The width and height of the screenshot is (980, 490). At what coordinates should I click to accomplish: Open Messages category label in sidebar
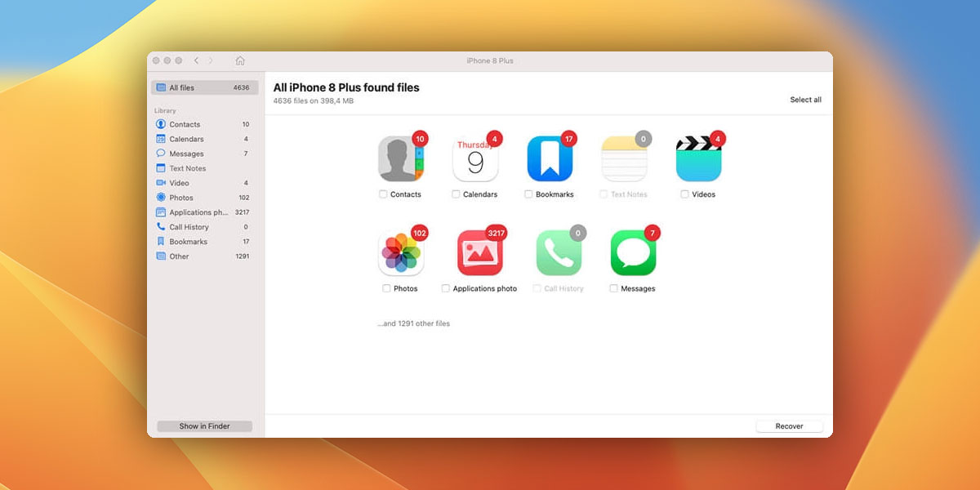coord(187,154)
